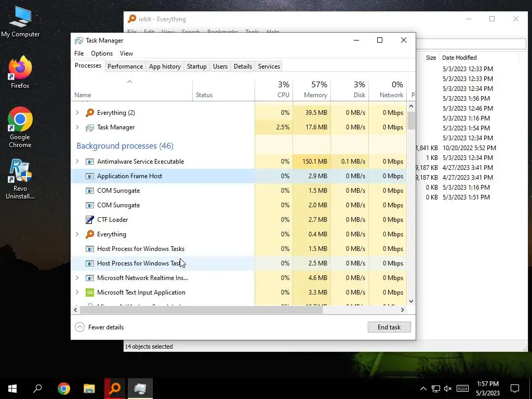Switch to the Users tab
The height and width of the screenshot is (399, 532).
[x=220, y=66]
